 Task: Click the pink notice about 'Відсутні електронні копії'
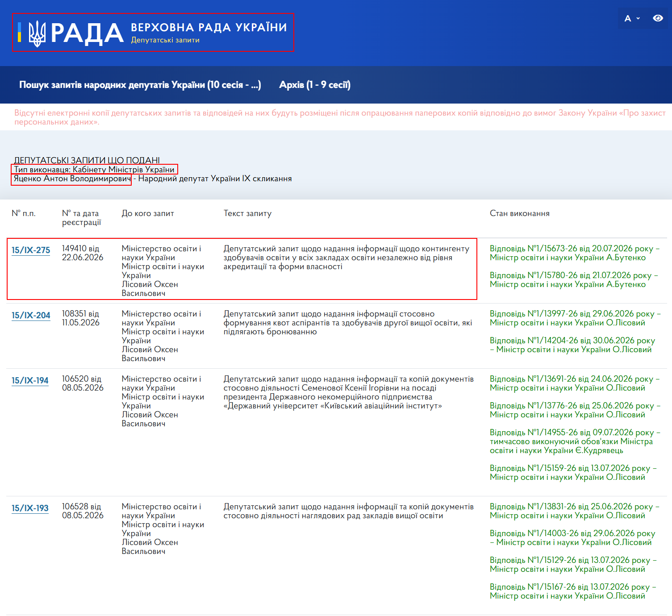click(340, 117)
